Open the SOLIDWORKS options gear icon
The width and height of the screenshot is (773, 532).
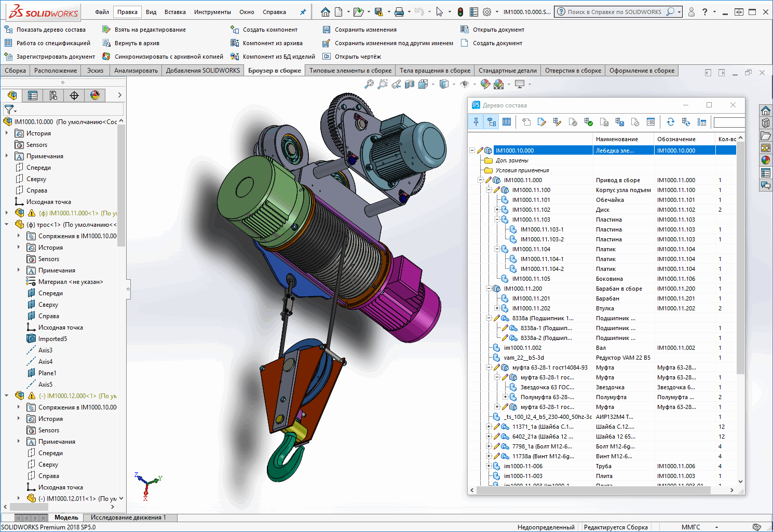487,12
